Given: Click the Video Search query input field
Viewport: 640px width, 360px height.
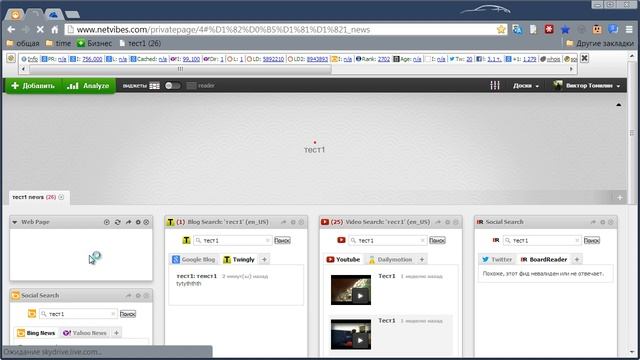Looking at the screenshot, I should [x=387, y=240].
